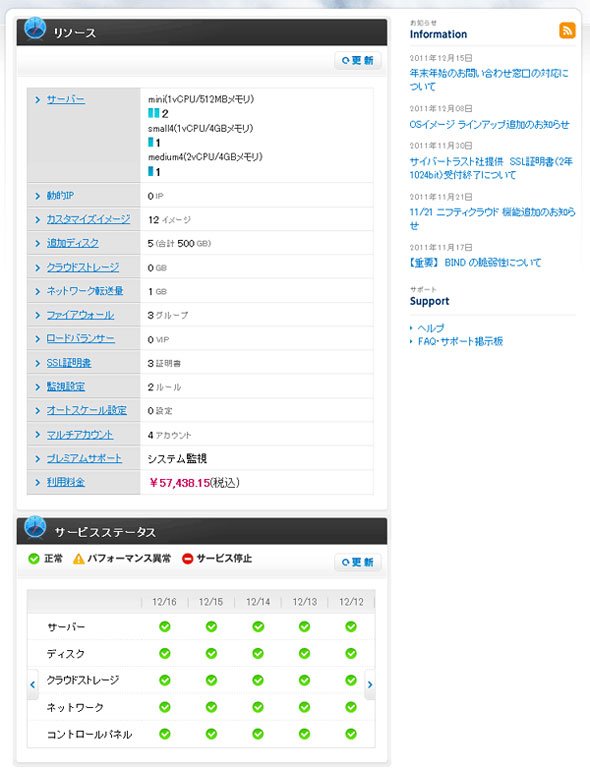Open the ヘルプ support link
Screen dimensions: 590x771
[x=431, y=328]
